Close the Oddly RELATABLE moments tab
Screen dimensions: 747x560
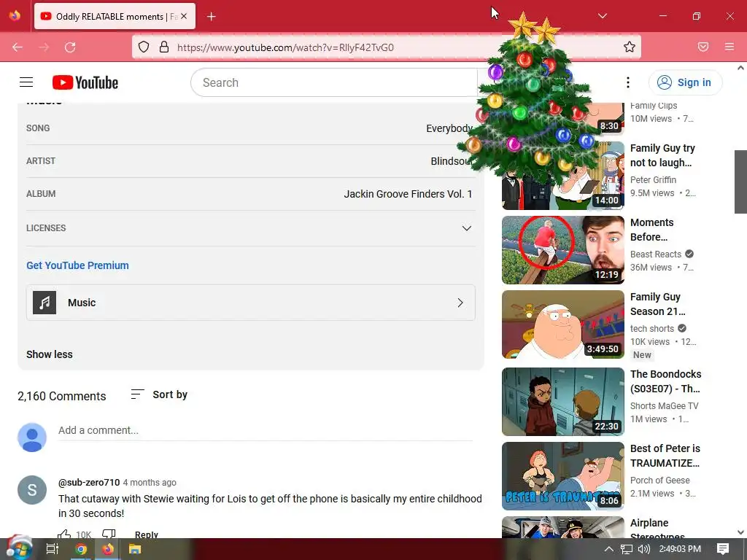[x=184, y=16]
